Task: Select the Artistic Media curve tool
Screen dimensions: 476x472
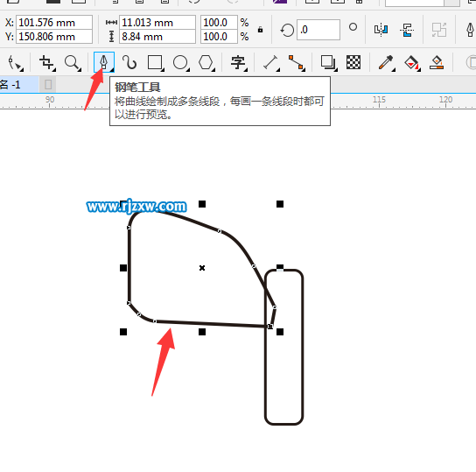Action: click(129, 63)
